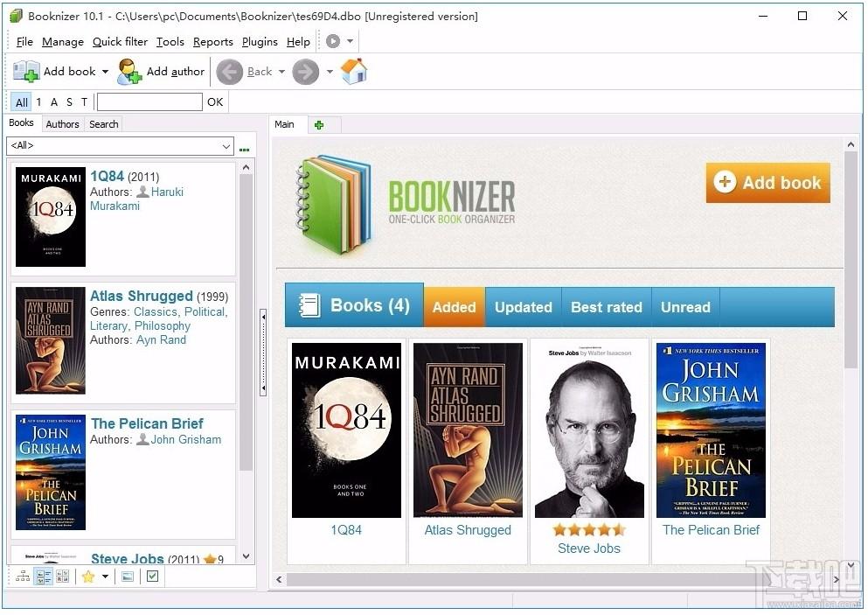Open the Ayn Rand author link
This screenshot has height=615, width=868.
161,339
